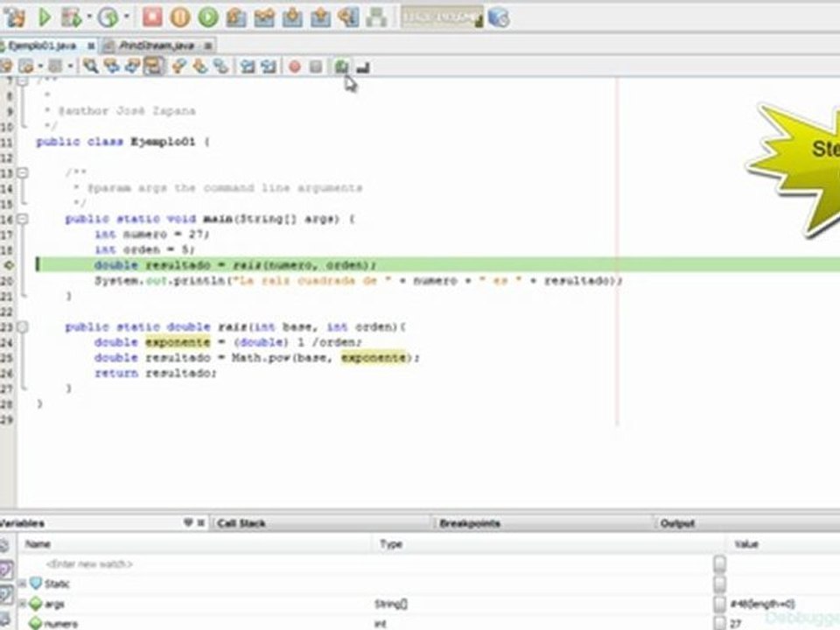
Task: Click the Apply Code Changes icon
Action: (376, 17)
